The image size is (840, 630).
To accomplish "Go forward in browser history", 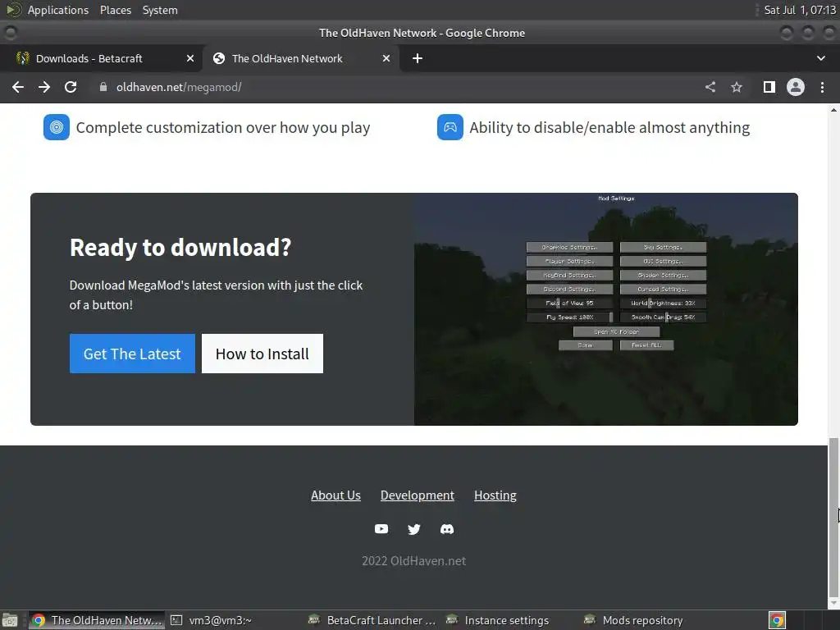I will point(44,87).
